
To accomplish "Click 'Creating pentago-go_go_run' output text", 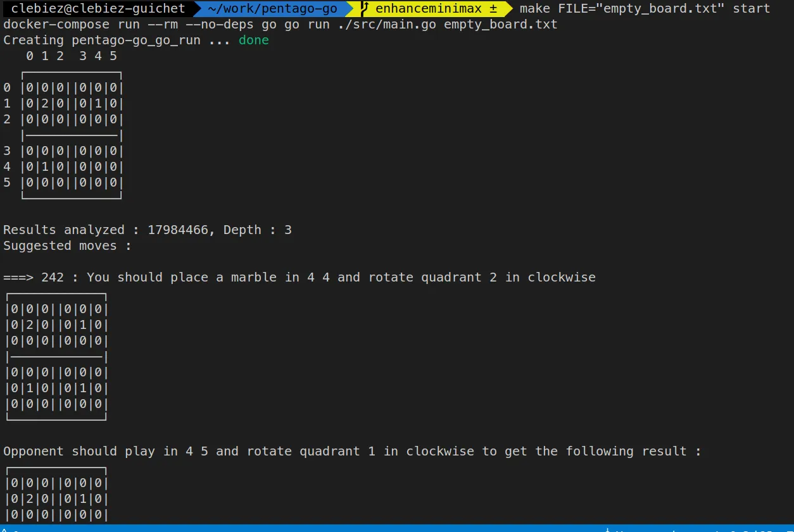I will pyautogui.click(x=101, y=40).
